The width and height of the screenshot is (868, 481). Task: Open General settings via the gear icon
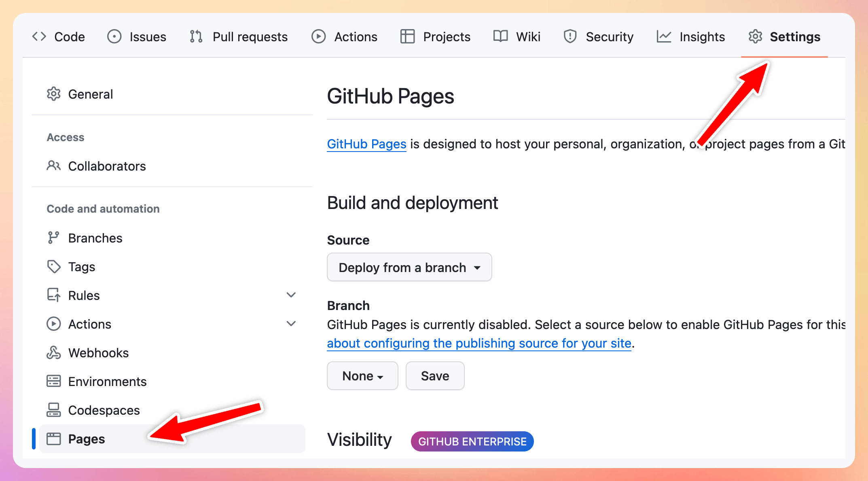point(53,94)
